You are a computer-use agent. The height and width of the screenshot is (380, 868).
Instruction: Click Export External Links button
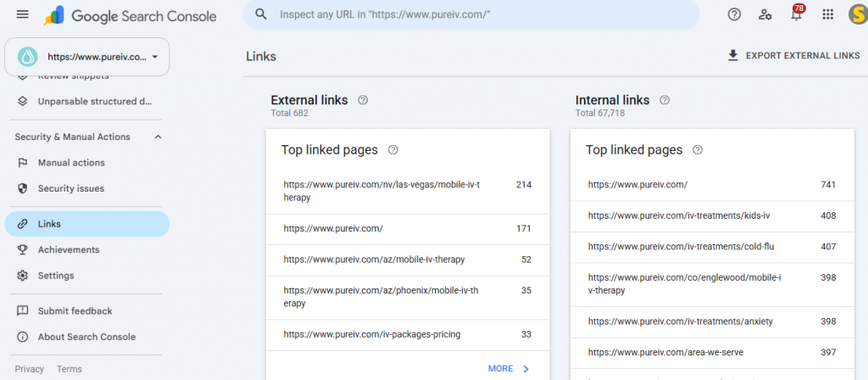point(793,55)
